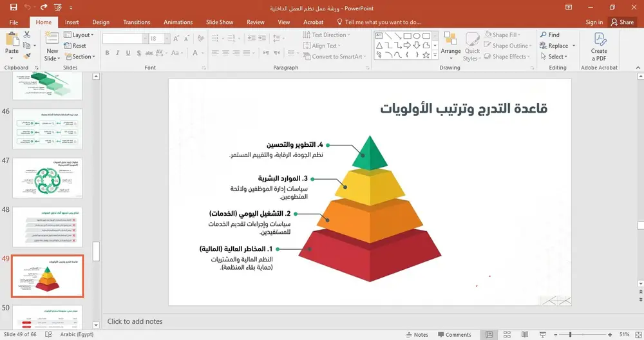Start slideshow from beginning icon in title bar
Image resolution: width=644 pixels, height=340 pixels.
point(57,7)
